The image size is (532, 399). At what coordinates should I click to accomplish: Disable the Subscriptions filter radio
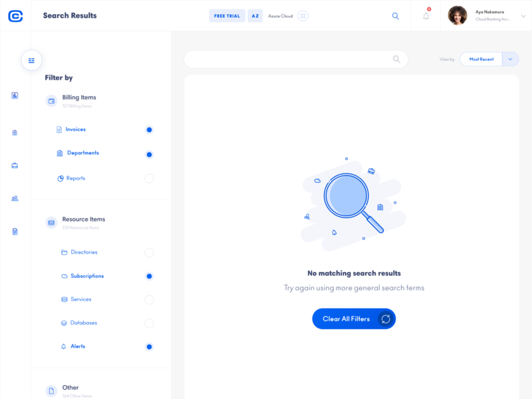click(149, 276)
